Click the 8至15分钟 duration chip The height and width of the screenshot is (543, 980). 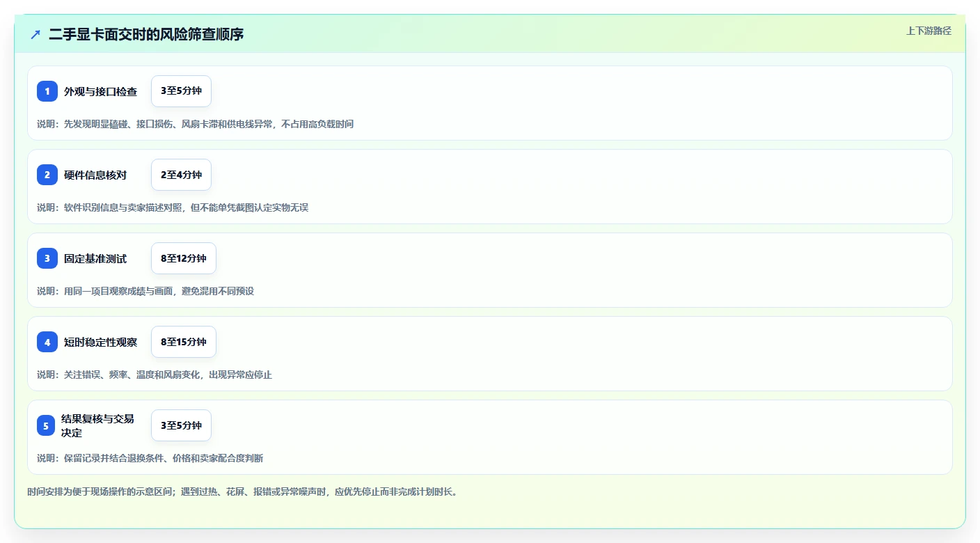coord(184,342)
